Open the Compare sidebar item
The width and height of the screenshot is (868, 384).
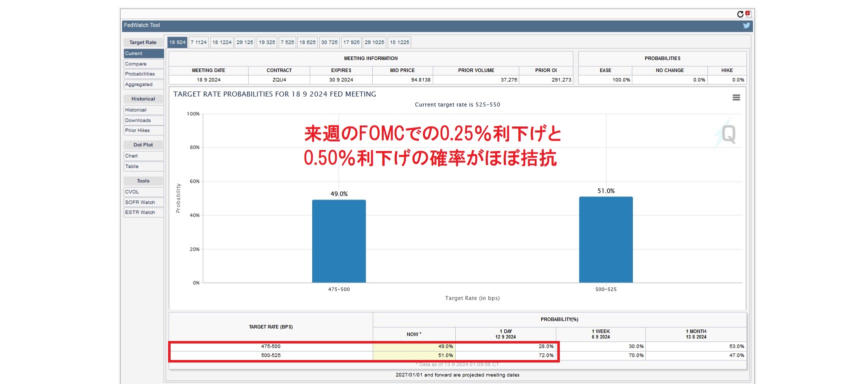pos(144,64)
